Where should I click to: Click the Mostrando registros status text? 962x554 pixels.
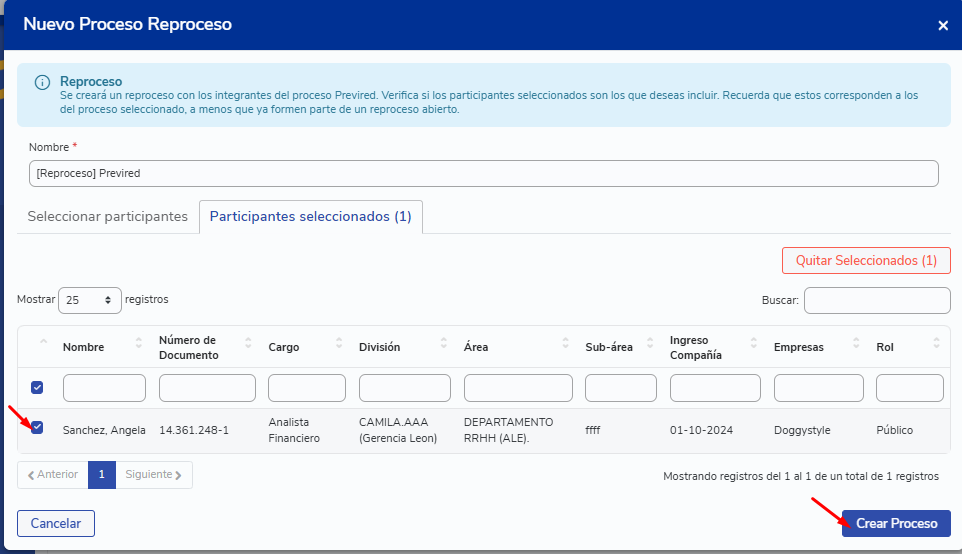801,476
